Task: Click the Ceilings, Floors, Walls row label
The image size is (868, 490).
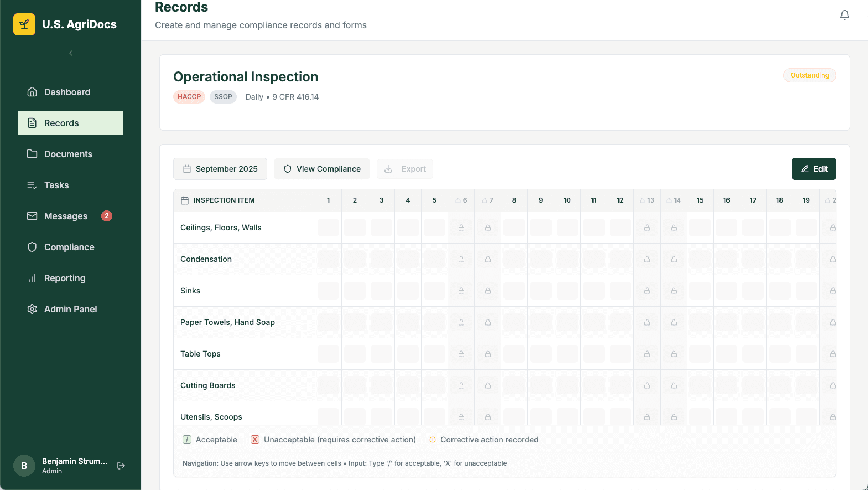Action: [221, 228]
